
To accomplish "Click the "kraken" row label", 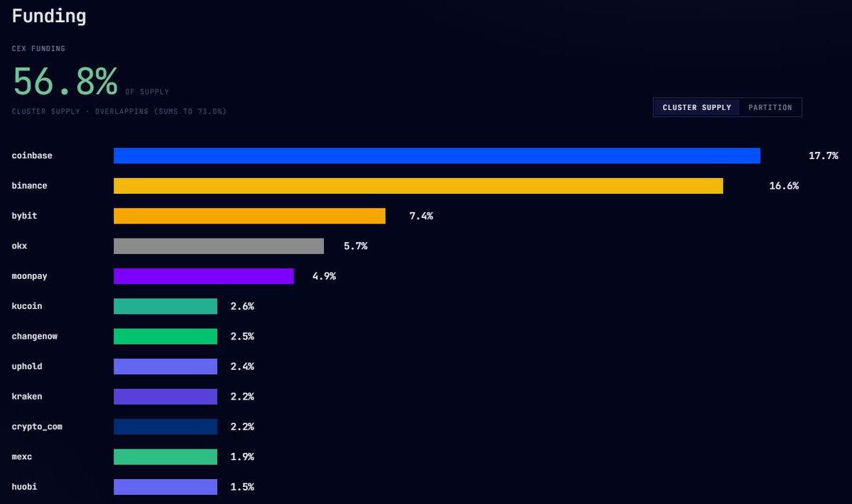I will [x=27, y=397].
